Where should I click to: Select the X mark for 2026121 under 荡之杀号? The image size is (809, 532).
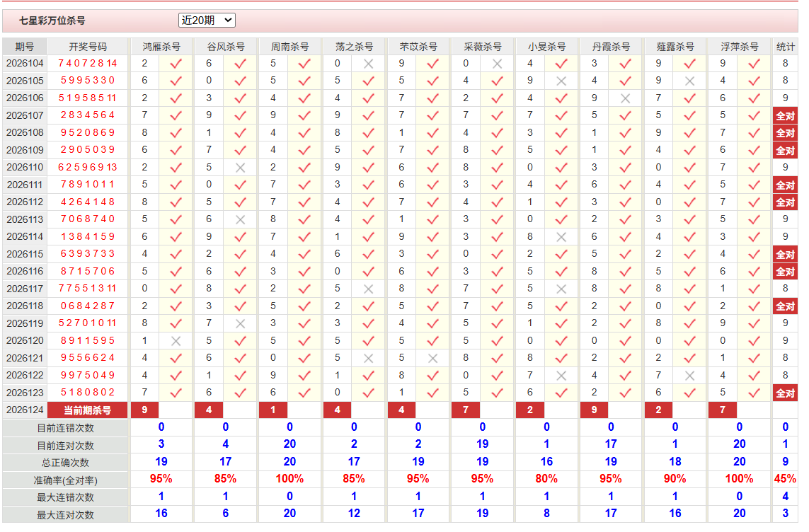click(368, 358)
